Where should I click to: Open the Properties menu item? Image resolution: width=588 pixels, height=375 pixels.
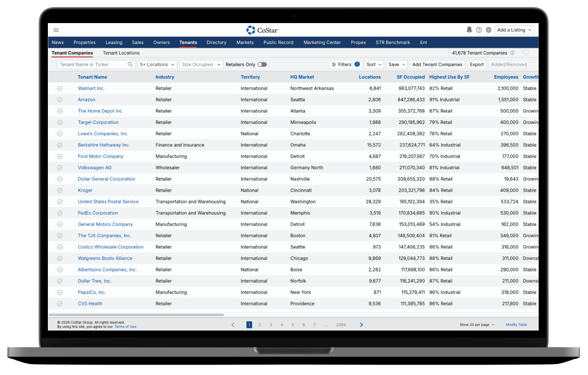(x=84, y=42)
